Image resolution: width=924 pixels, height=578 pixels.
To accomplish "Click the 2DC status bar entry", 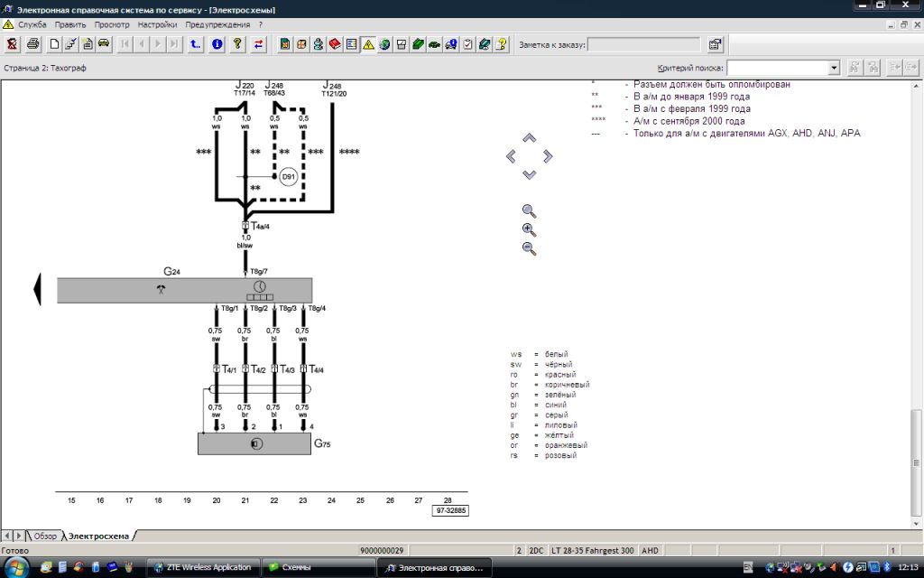I will coord(536,550).
